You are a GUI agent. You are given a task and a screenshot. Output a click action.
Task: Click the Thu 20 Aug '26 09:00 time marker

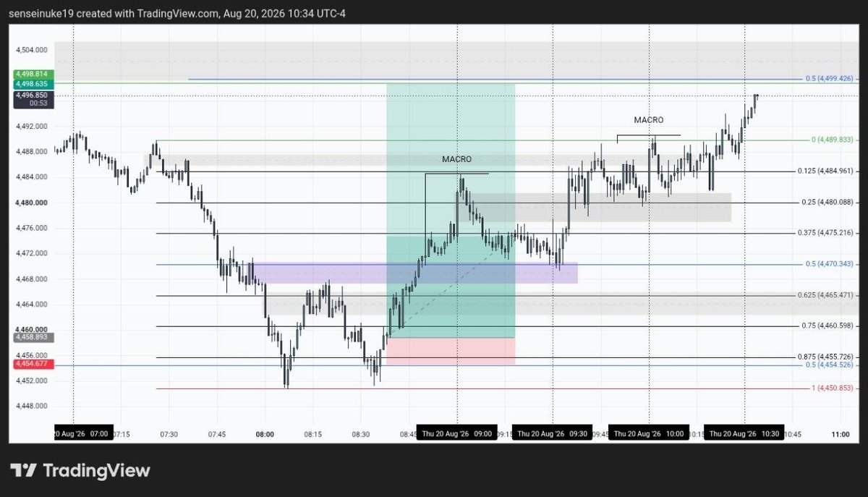pos(457,434)
